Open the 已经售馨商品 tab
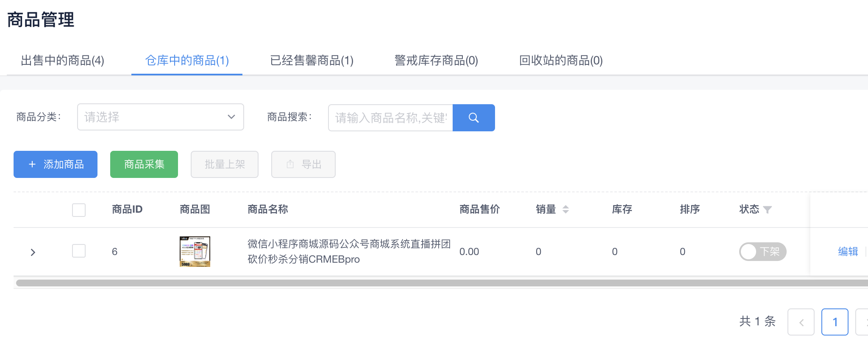Image resolution: width=868 pixels, height=344 pixels. click(312, 61)
